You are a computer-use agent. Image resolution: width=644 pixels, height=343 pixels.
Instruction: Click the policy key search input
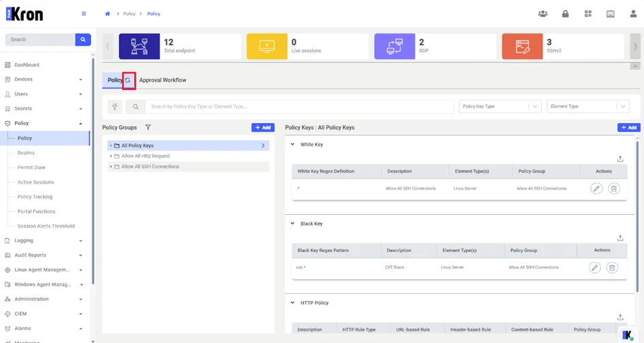pyautogui.click(x=299, y=106)
